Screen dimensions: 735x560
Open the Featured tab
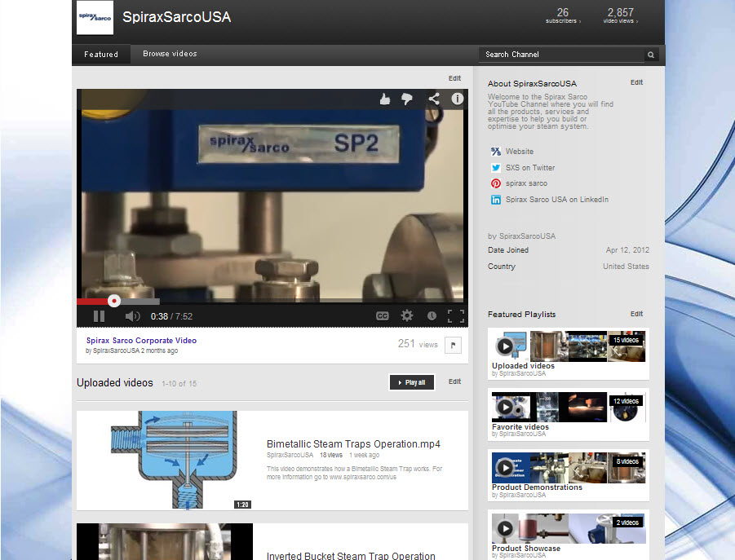click(101, 55)
